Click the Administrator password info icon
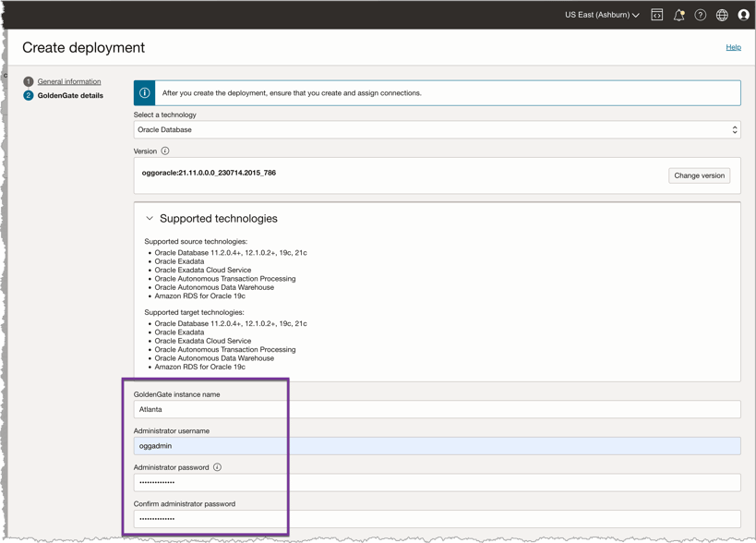Screen dimensions: 756x543 click(x=218, y=467)
